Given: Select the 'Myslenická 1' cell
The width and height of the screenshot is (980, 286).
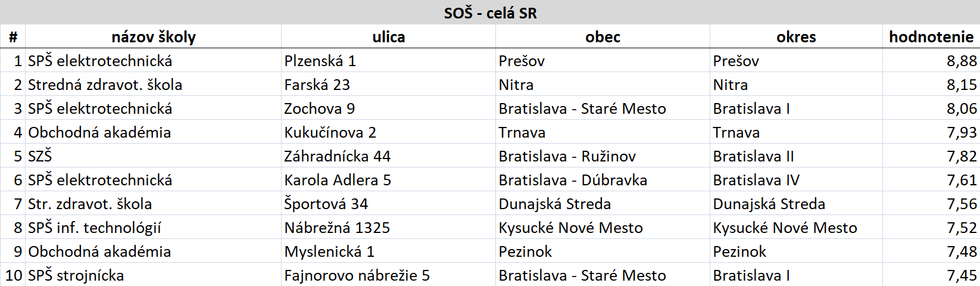Looking at the screenshot, I should (388, 251).
